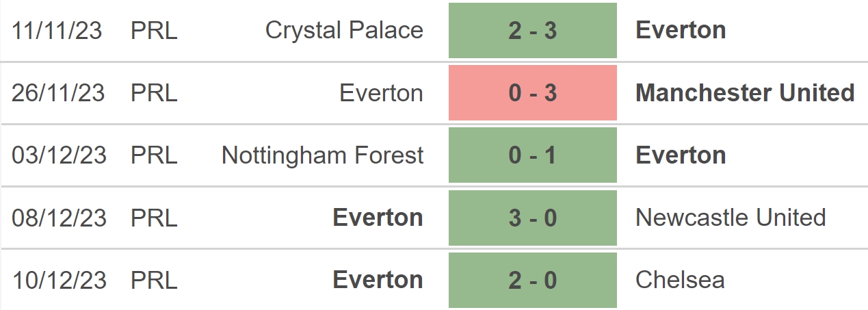This screenshot has height=310, width=868.
Task: Select Everton facing Chelsea
Action: (378, 280)
